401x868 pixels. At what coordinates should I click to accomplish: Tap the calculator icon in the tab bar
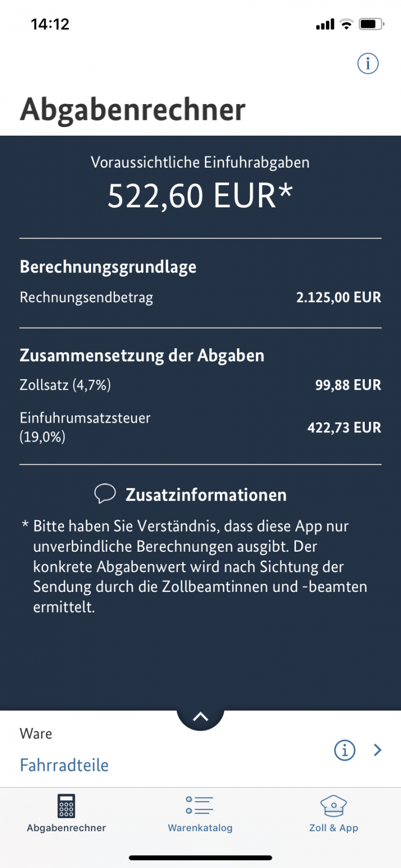pos(66,805)
